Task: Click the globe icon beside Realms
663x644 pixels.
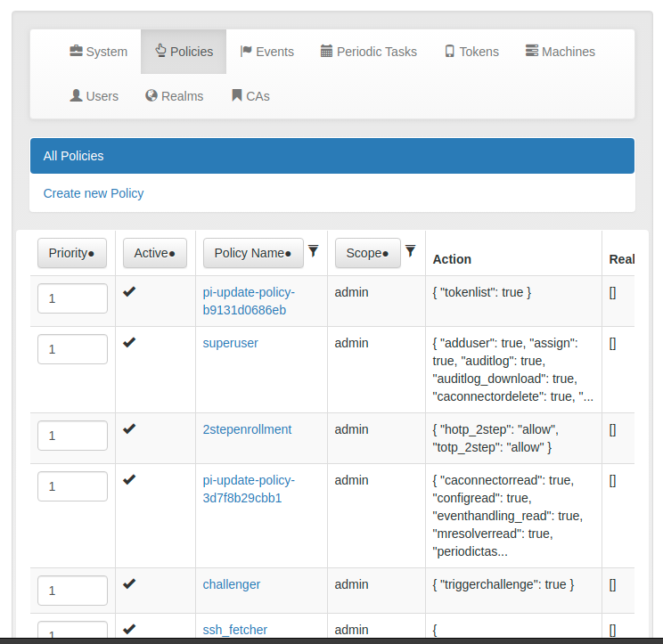Action: coord(151,95)
